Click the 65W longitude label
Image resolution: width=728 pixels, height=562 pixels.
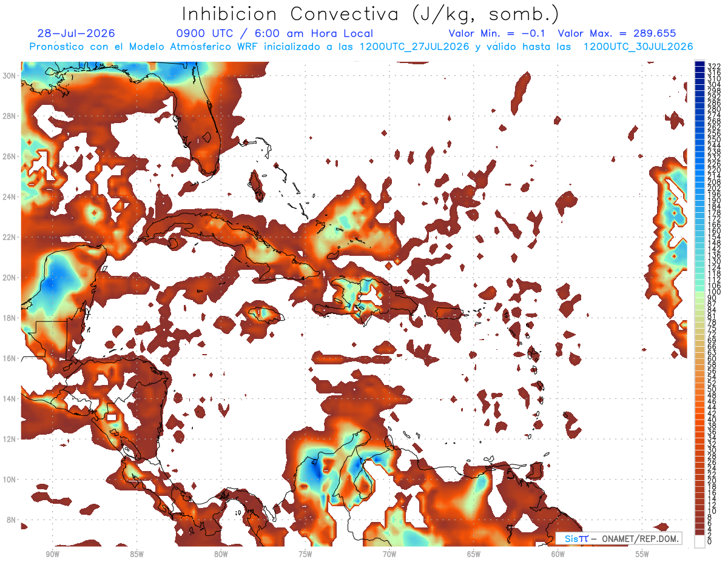474,554
